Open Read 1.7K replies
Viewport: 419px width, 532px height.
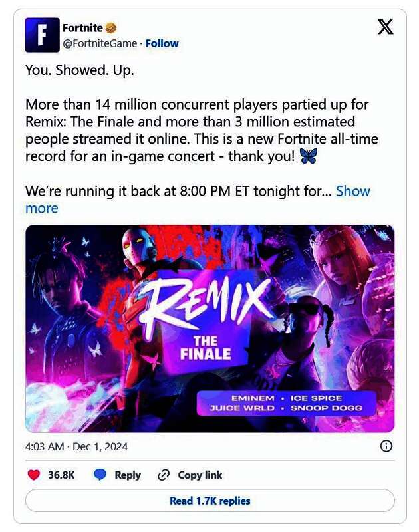209,501
